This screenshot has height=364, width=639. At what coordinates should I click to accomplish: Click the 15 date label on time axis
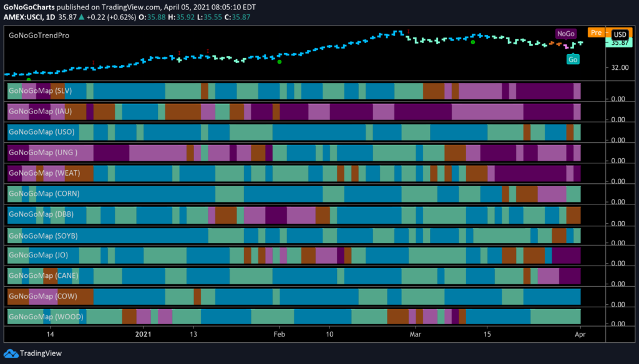(x=487, y=334)
